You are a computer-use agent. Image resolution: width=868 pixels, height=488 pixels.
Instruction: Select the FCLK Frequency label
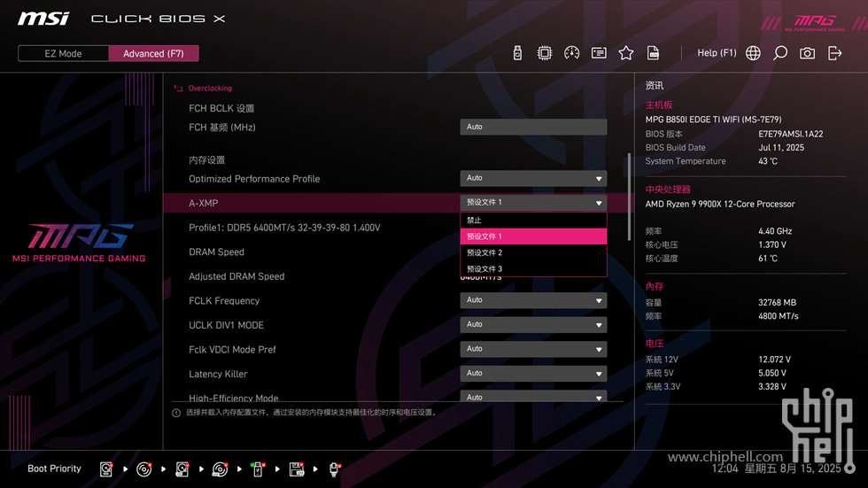224,300
